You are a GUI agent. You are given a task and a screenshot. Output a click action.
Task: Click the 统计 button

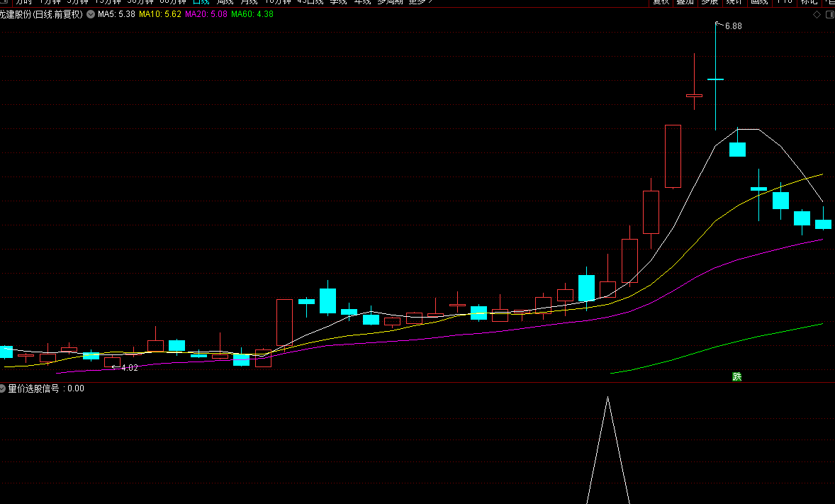(734, 2)
